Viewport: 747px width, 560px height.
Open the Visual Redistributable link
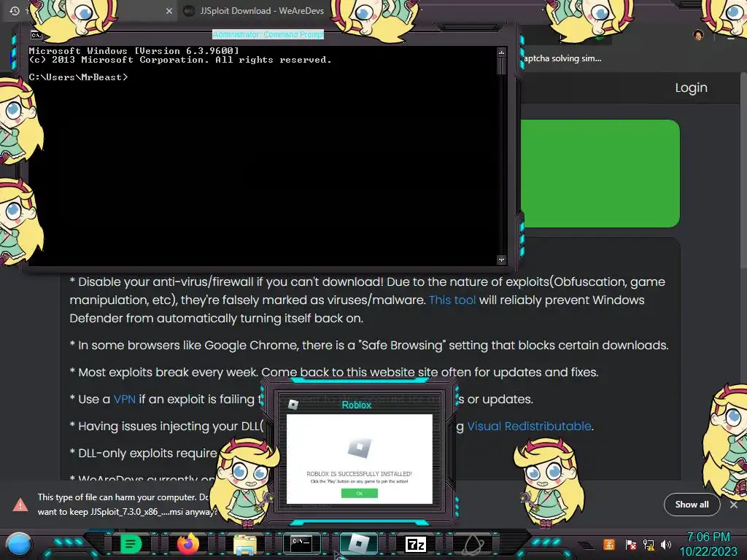click(x=529, y=426)
